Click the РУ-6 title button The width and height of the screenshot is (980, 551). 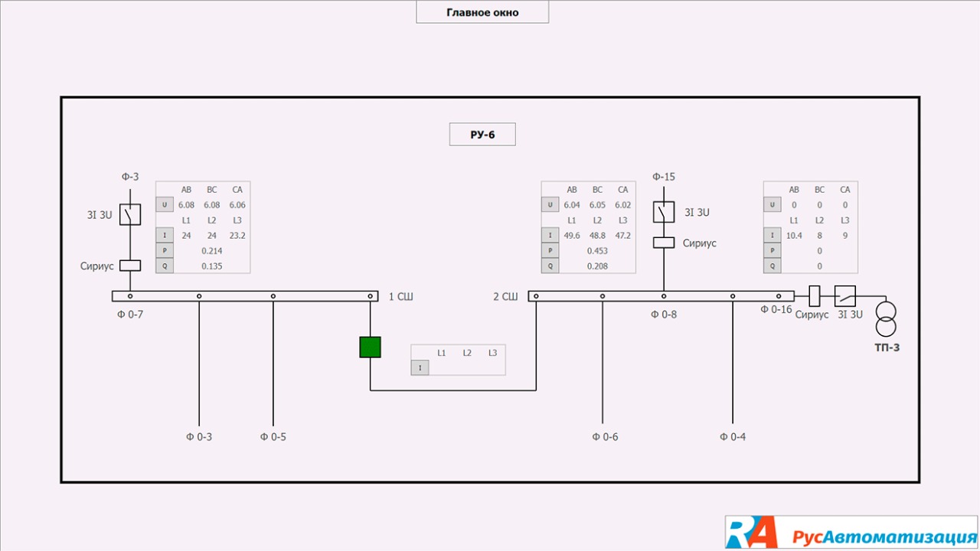[x=482, y=135]
